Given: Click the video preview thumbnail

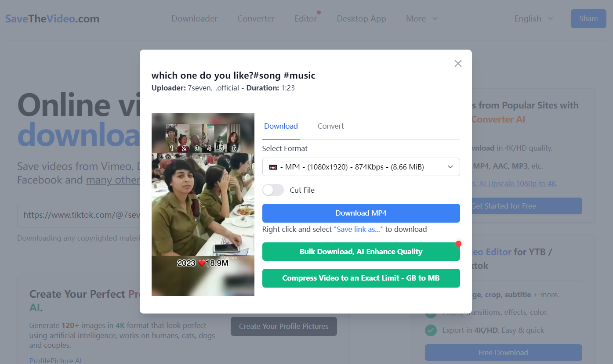Looking at the screenshot, I should 203,205.
